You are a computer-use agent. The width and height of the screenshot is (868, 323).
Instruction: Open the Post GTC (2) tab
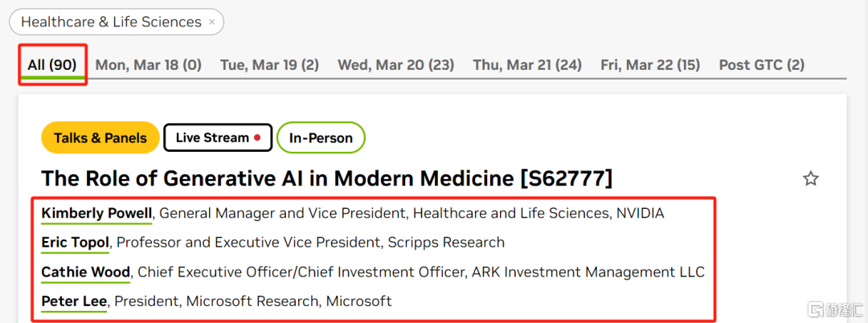(761, 65)
